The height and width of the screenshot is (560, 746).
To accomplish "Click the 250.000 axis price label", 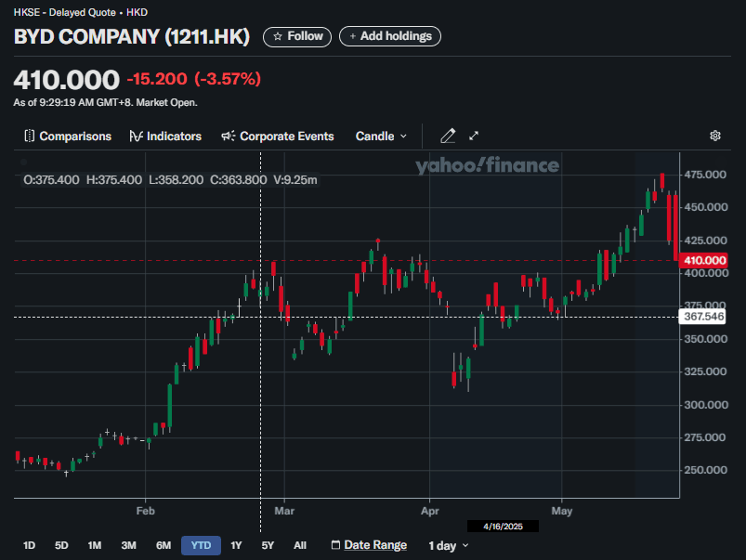I will tap(705, 470).
